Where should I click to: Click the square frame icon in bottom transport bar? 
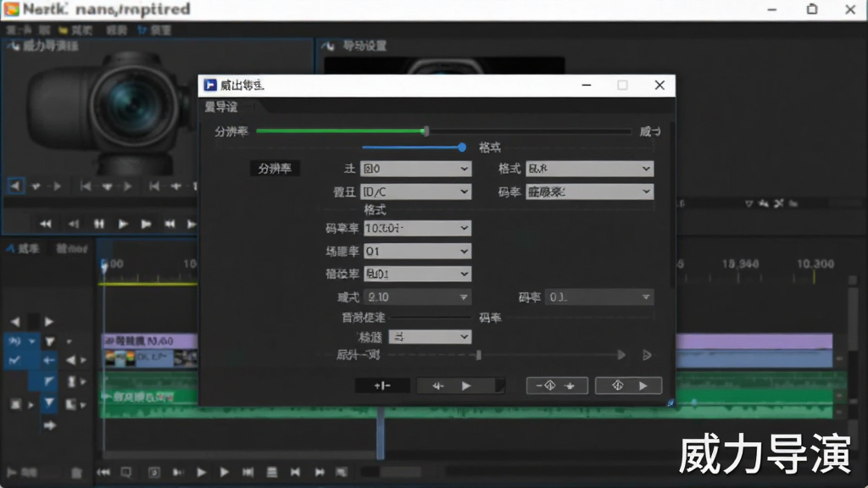[154, 472]
